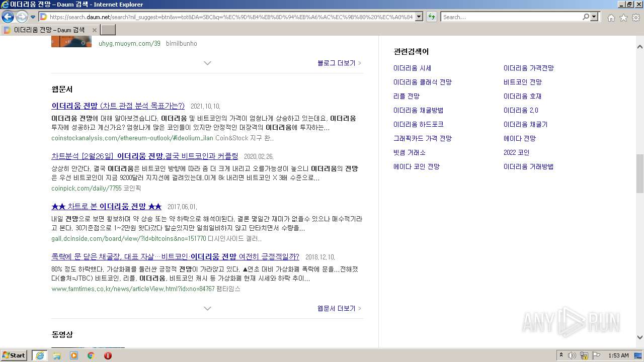This screenshot has width=644, height=362.
Task: Select related search 비트코인 전망
Action: pos(523,82)
